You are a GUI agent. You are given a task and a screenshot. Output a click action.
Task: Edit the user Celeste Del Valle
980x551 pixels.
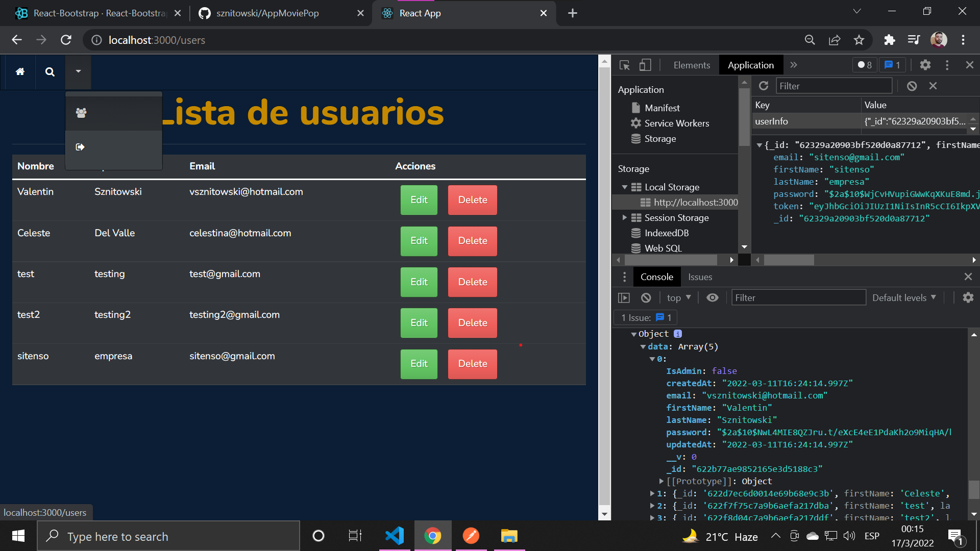[x=419, y=241]
